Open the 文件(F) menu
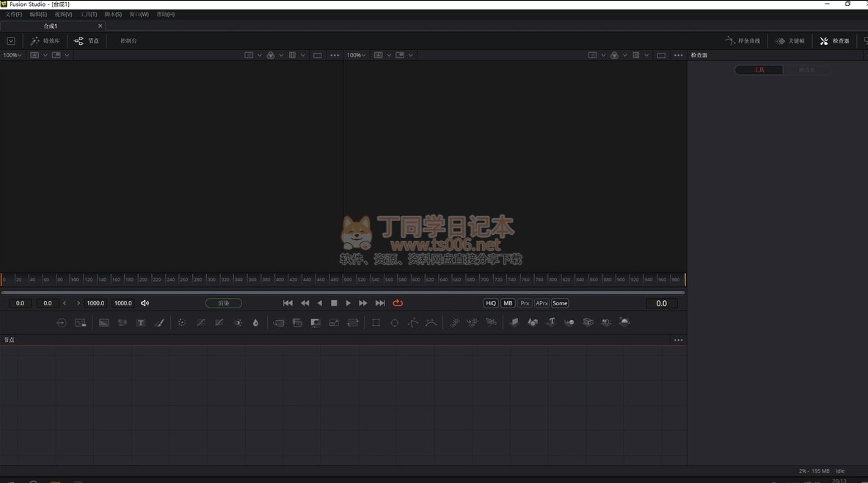Screen dimensions: 868x483 (x=14, y=14)
